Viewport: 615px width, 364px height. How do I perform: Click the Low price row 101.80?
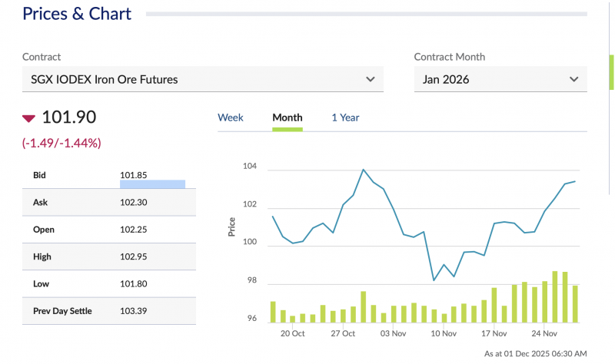(134, 283)
